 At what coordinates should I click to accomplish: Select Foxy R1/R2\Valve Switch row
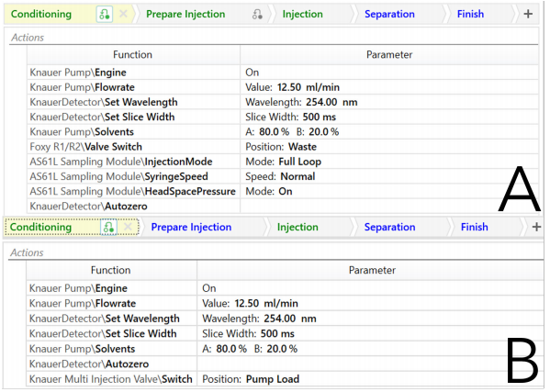283,147
